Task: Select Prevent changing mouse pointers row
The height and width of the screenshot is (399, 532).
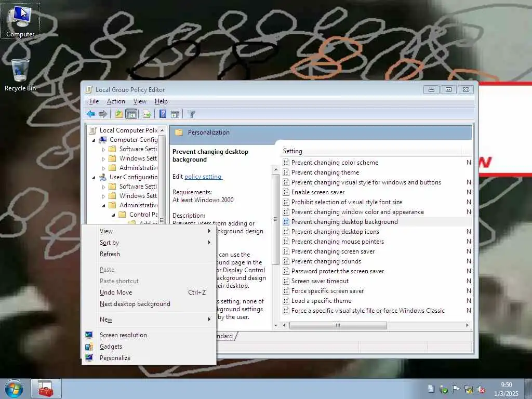Action: coord(376,241)
